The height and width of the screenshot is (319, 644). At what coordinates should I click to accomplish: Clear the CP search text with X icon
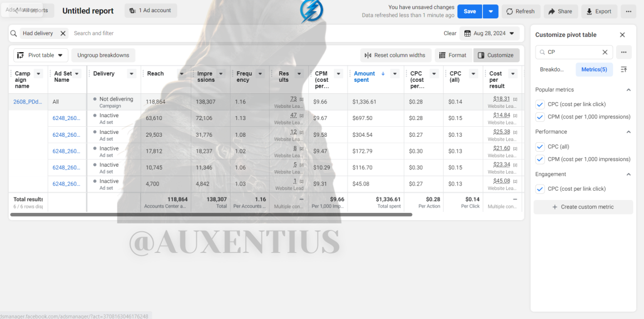tap(605, 52)
